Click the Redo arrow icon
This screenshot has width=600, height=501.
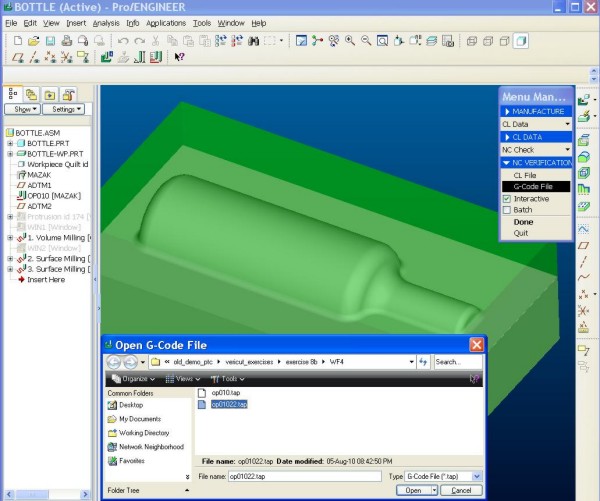pyautogui.click(x=139, y=41)
